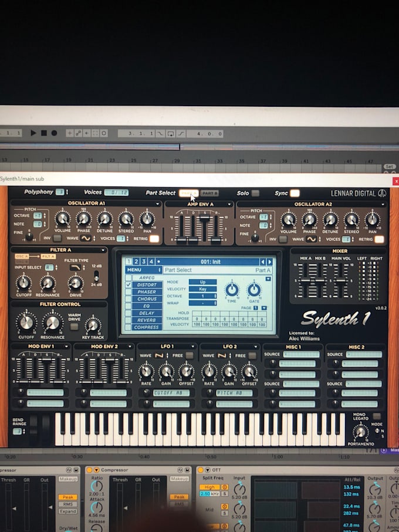
Task: Switch to display tab 2
Action: click(x=136, y=262)
